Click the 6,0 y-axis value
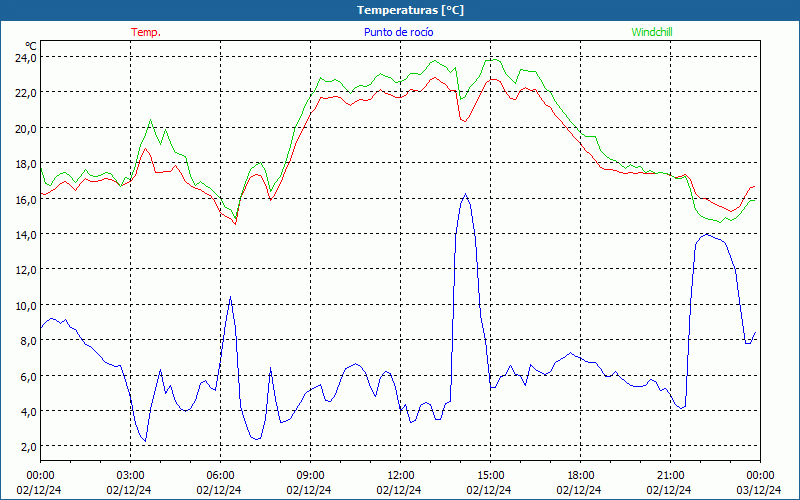 (29, 377)
